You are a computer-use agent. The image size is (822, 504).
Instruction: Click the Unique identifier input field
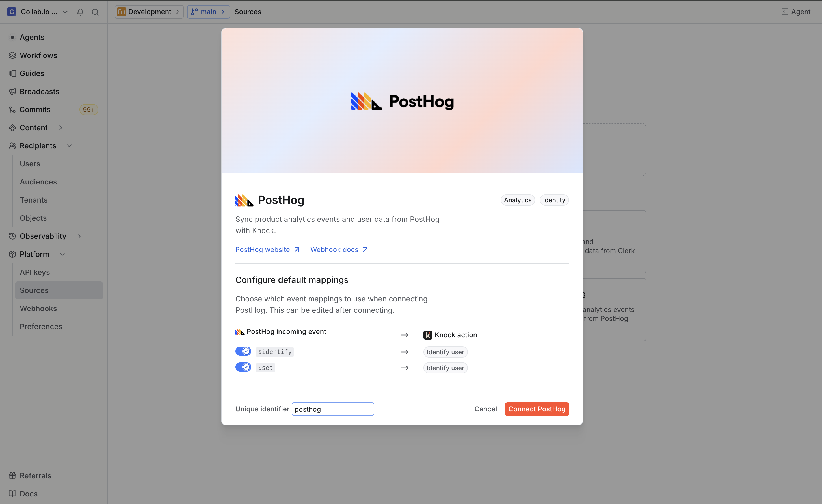click(x=333, y=409)
